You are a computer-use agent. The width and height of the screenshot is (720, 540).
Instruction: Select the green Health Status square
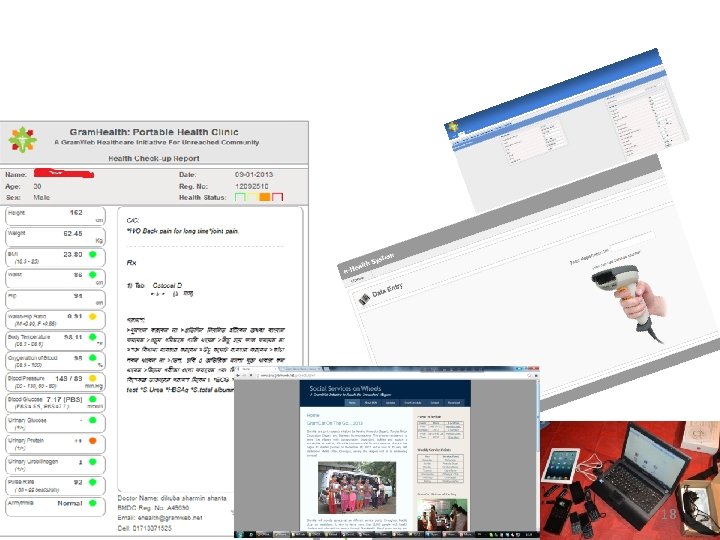[240, 197]
